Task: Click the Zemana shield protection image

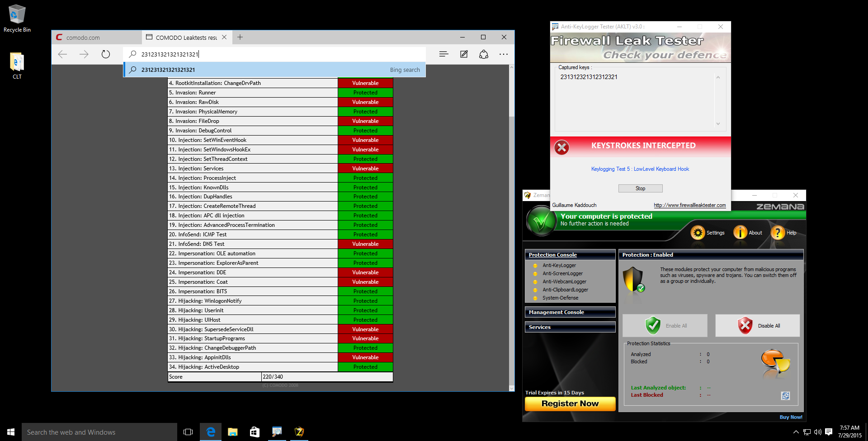Action: [633, 279]
